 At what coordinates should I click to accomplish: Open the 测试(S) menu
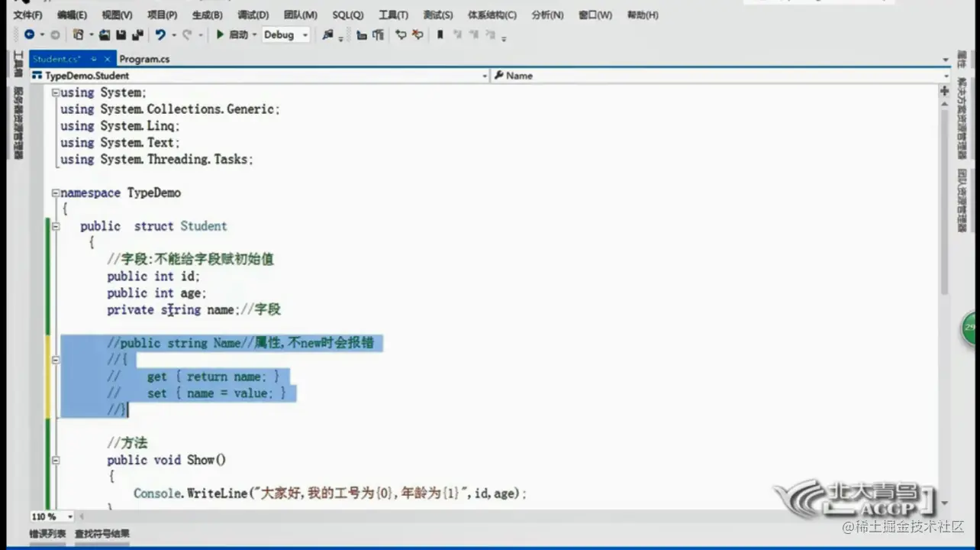(438, 15)
